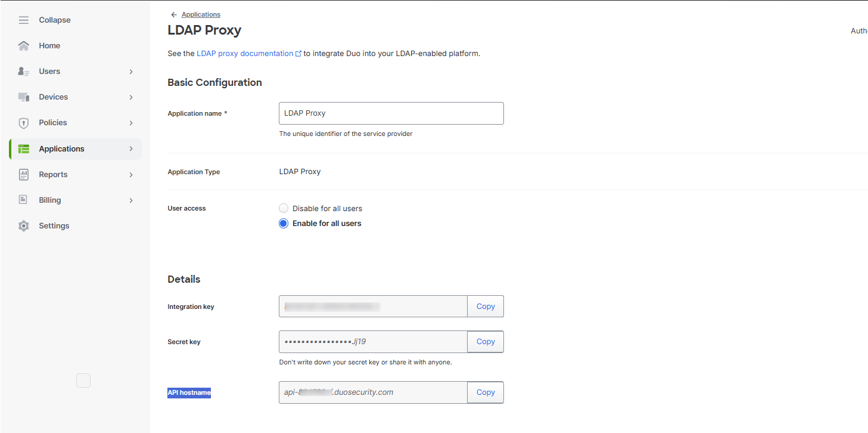Viewport: 868px width, 433px height.
Task: Click the Devices icon in the sidebar
Action: (23, 97)
